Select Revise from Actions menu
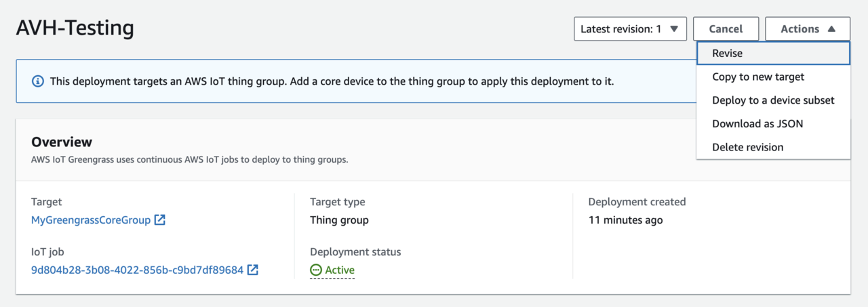The image size is (868, 307). pyautogui.click(x=773, y=54)
